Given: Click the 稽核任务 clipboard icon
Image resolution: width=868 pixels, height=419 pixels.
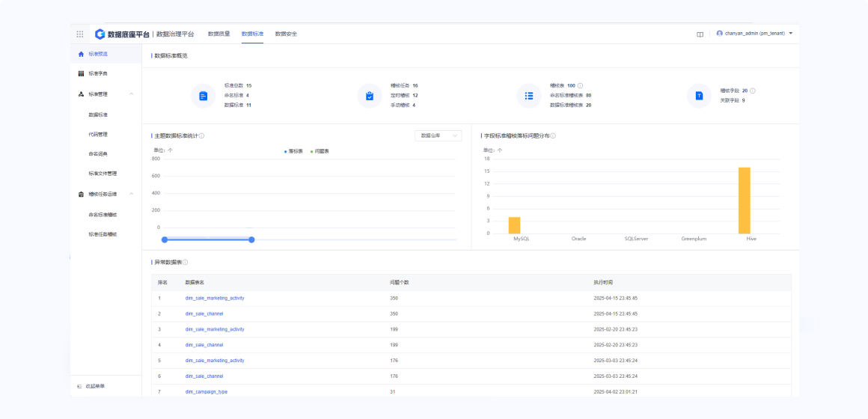Looking at the screenshot, I should 370,96.
